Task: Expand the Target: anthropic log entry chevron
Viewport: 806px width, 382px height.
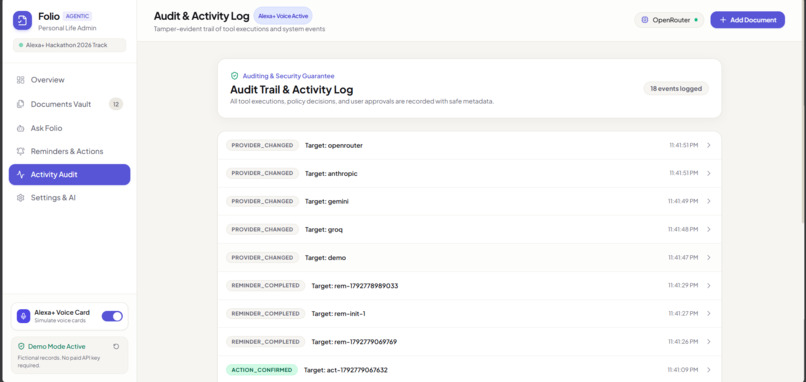Action: (x=708, y=174)
